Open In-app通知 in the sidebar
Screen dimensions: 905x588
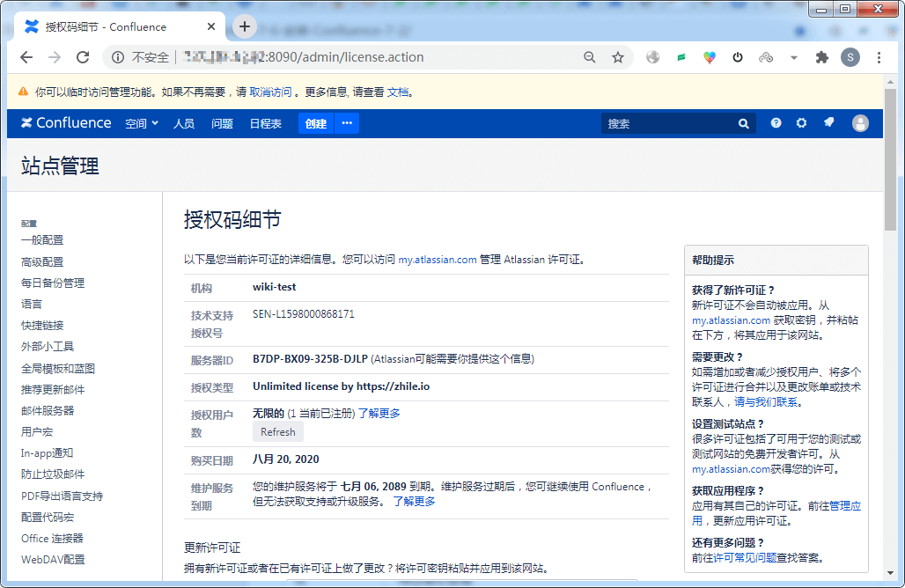[x=47, y=453]
